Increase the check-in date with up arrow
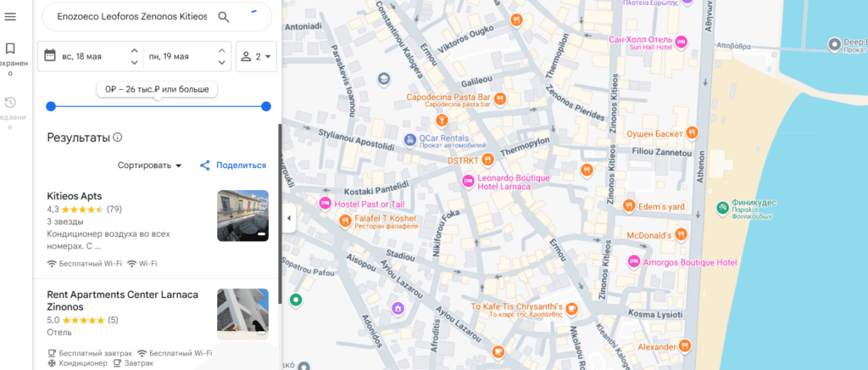 (x=134, y=50)
